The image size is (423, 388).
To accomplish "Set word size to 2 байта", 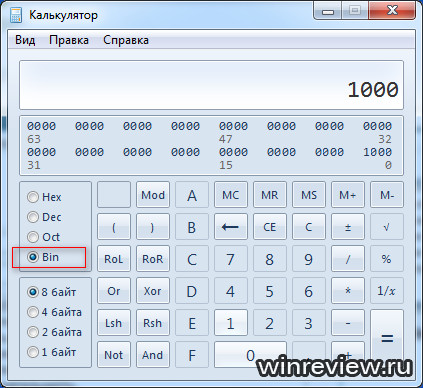I will coord(54,332).
